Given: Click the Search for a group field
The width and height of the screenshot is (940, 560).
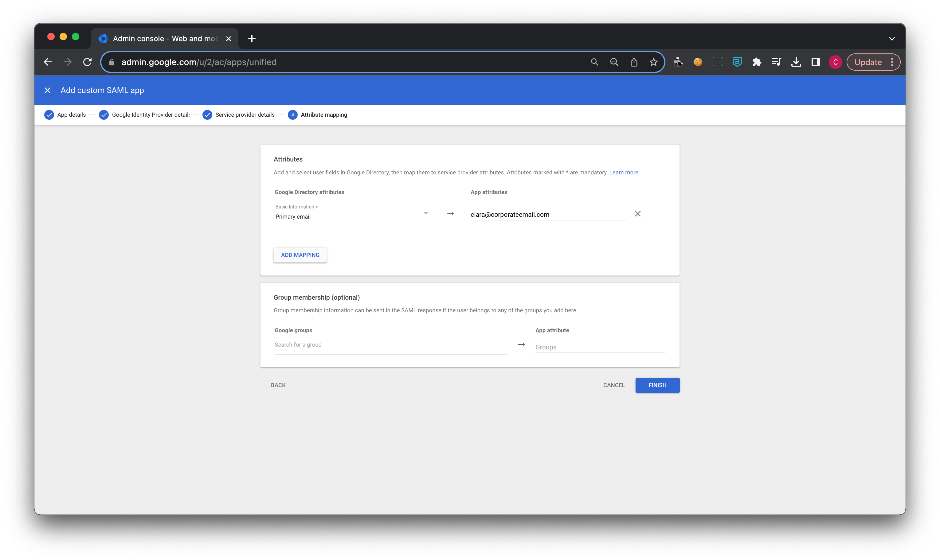Looking at the screenshot, I should point(390,345).
